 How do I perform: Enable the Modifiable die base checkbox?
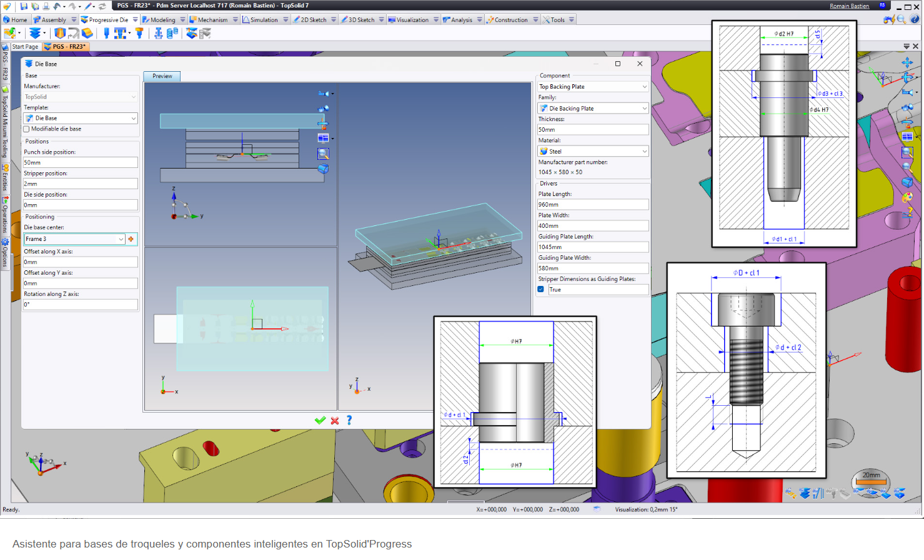[26, 129]
